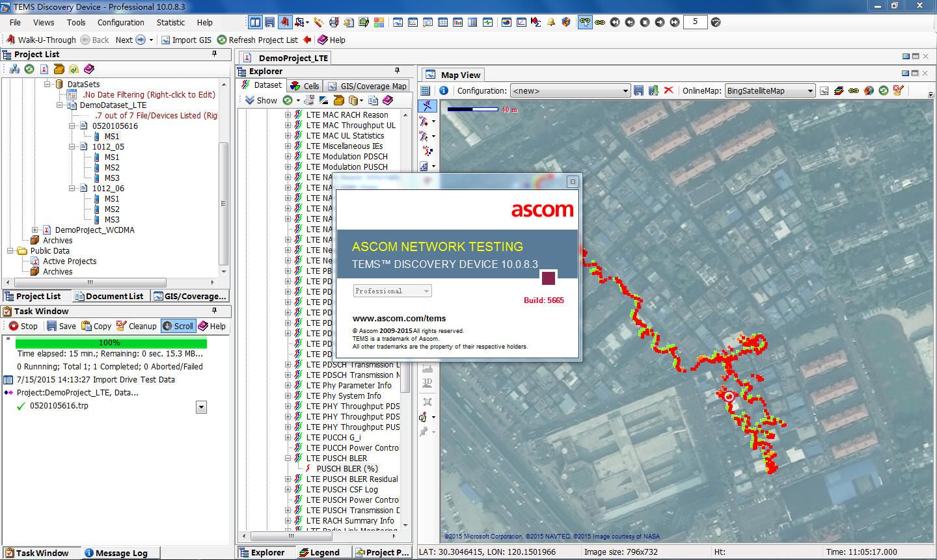
Task: Toggle the split-panel layout button in main toolbar
Action: coord(255,22)
